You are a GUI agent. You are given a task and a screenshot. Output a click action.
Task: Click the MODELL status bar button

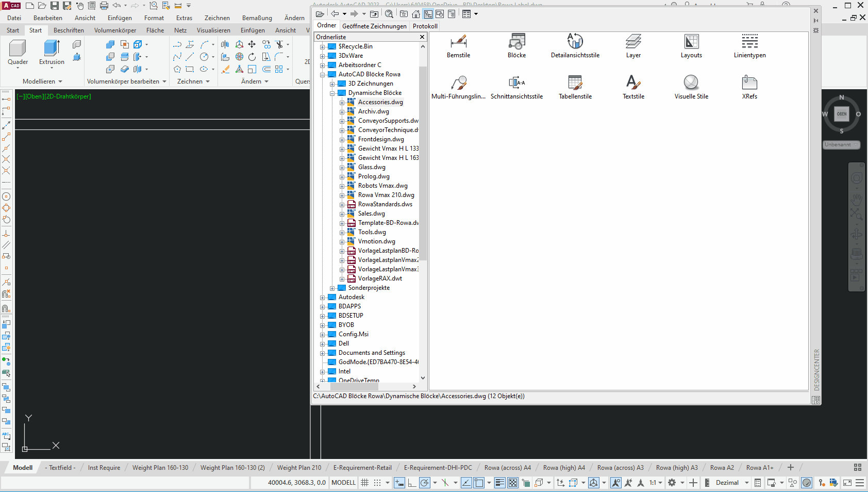pos(343,483)
